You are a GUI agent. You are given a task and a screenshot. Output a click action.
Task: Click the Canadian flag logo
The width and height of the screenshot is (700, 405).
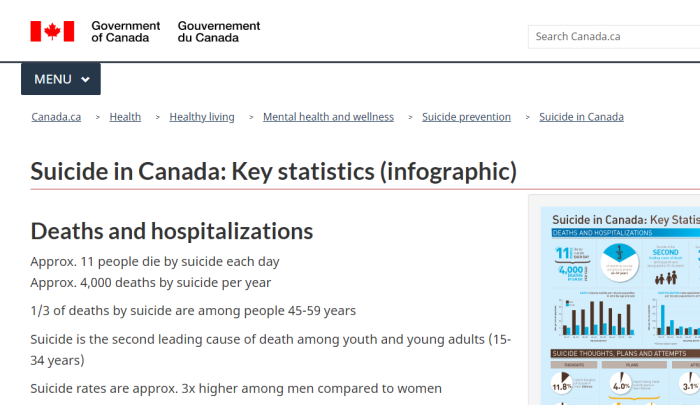[52, 31]
